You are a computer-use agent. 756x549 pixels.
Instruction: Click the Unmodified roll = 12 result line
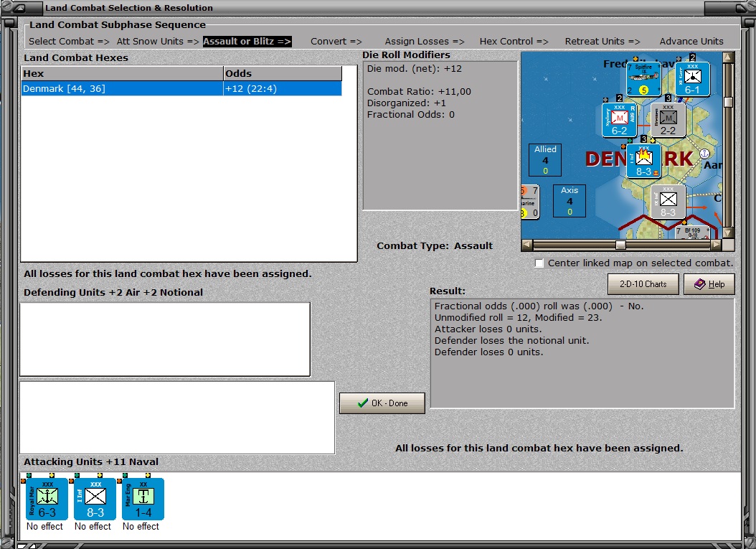click(x=518, y=317)
